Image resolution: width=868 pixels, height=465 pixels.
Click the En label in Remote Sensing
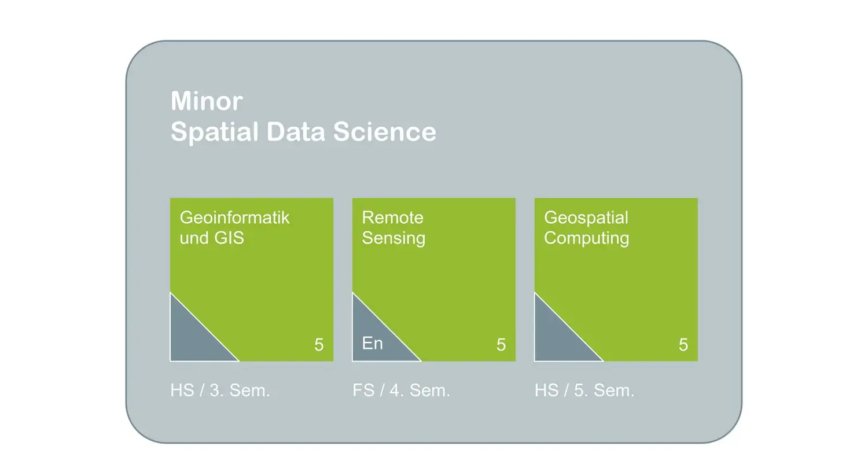pos(373,344)
